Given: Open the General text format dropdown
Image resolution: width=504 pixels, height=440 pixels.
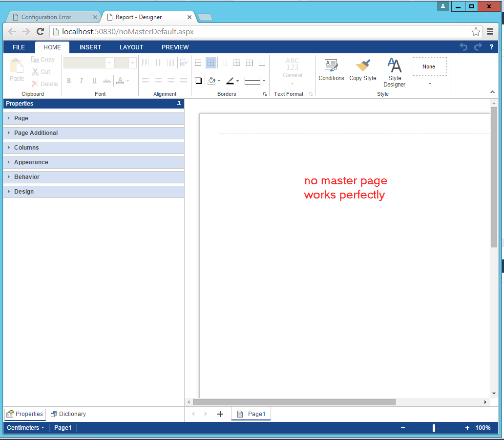Looking at the screenshot, I should coord(293,71).
